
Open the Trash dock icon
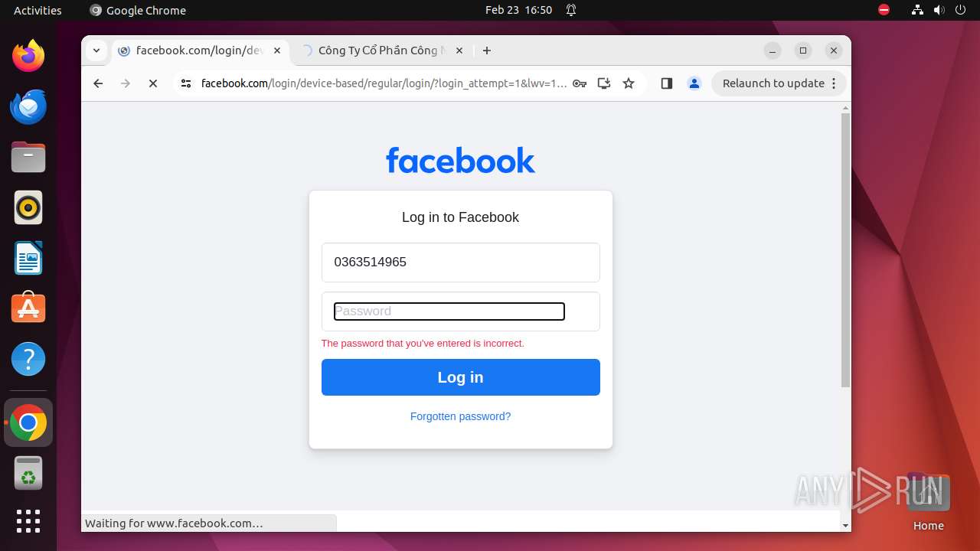tap(28, 473)
